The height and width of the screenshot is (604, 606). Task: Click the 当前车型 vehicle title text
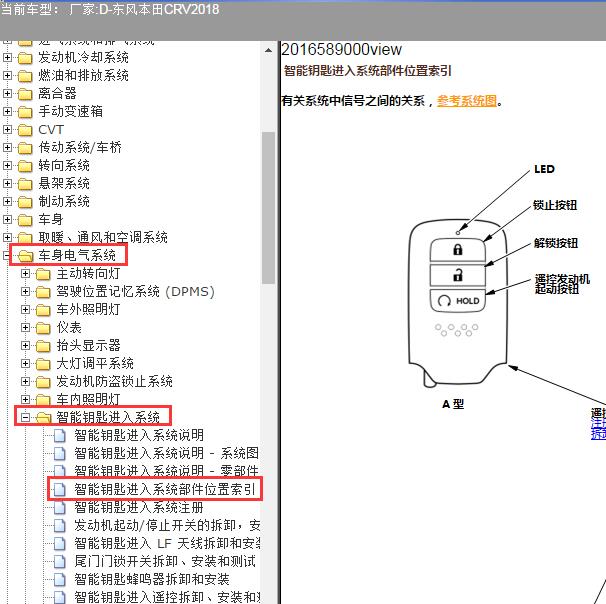(110, 9)
